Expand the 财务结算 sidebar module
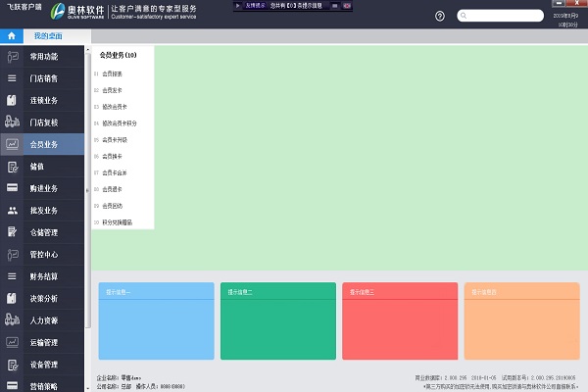 pos(45,276)
